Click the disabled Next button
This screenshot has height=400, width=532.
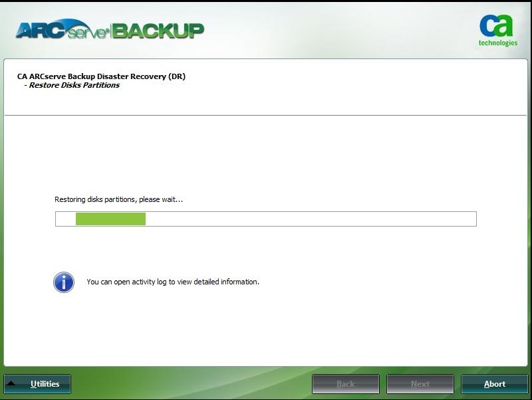coord(420,384)
